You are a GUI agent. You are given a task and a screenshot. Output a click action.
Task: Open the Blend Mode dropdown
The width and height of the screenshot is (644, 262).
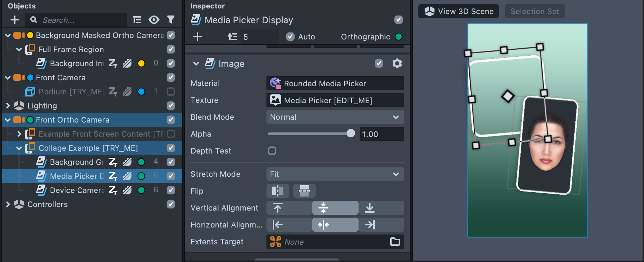pyautogui.click(x=335, y=117)
